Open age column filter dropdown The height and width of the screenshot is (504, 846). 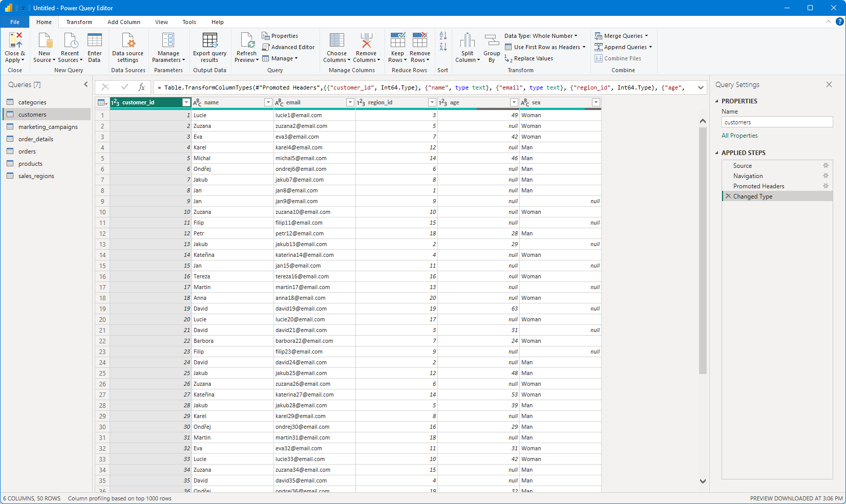514,102
